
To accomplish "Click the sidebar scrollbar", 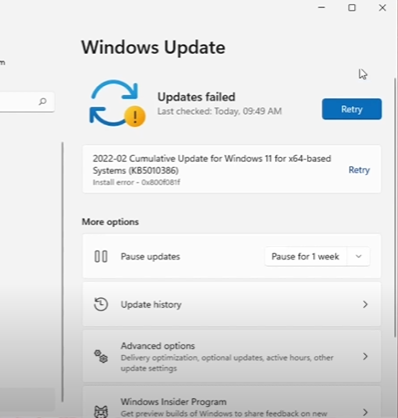I will [62, 272].
